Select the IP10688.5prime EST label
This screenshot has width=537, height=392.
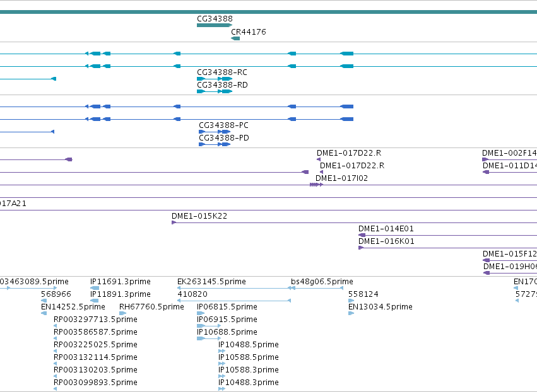[x=227, y=333]
